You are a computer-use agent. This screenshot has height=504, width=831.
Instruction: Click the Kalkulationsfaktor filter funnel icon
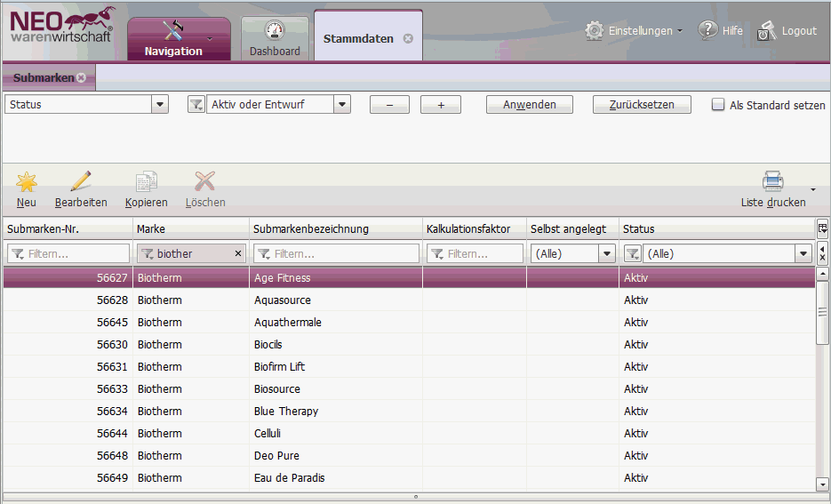point(437,254)
